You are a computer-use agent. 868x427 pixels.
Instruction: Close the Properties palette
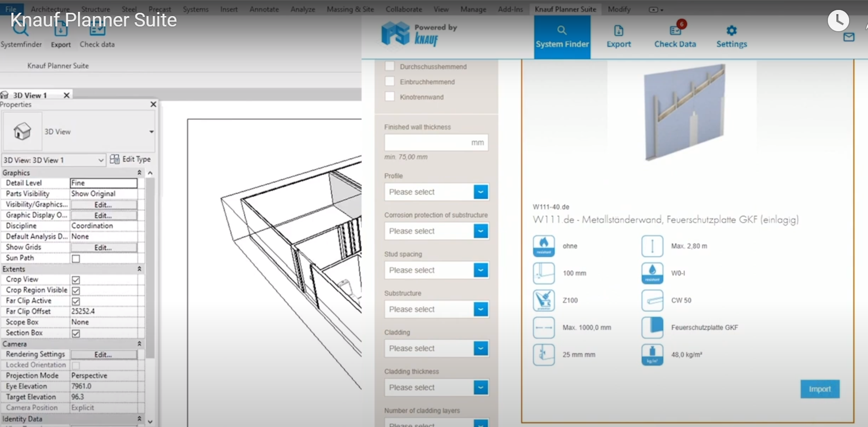[x=153, y=104]
